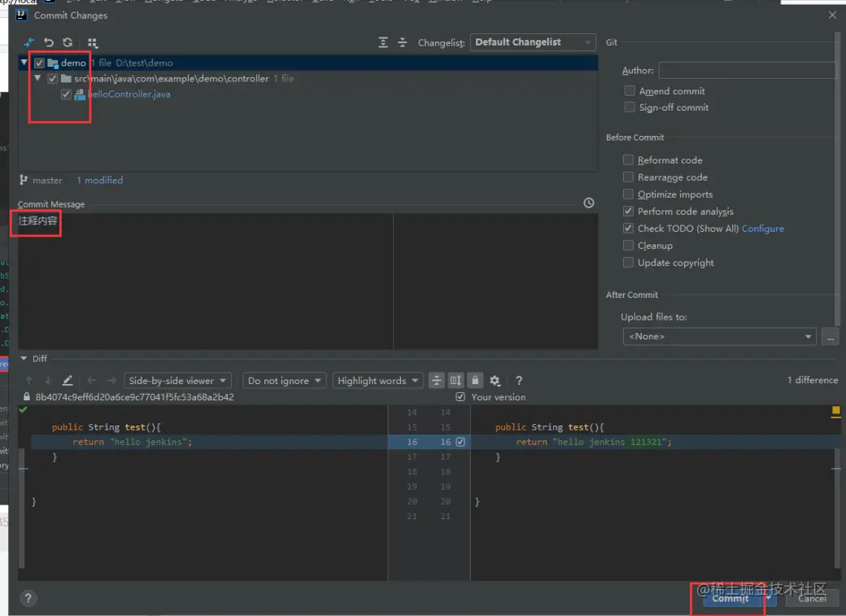This screenshot has height=616, width=846.
Task: Click the yellow marker in diff gutter
Action: (x=835, y=412)
